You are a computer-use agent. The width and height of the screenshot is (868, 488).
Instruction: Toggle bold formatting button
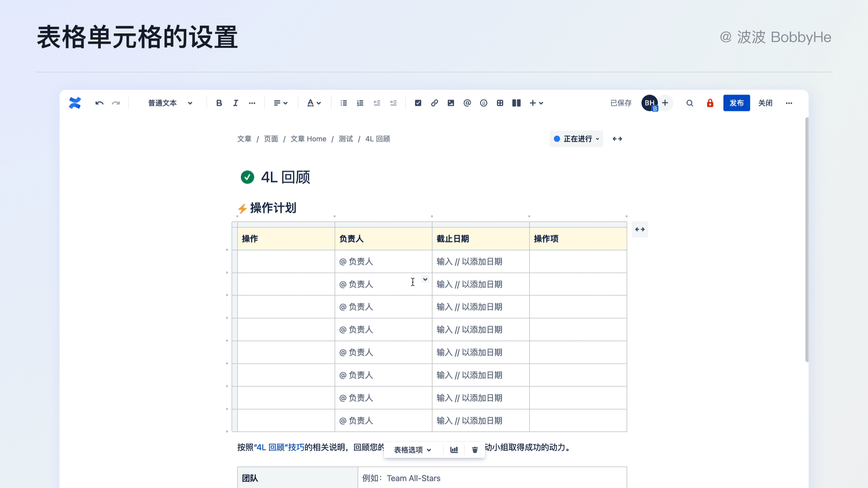tap(219, 103)
